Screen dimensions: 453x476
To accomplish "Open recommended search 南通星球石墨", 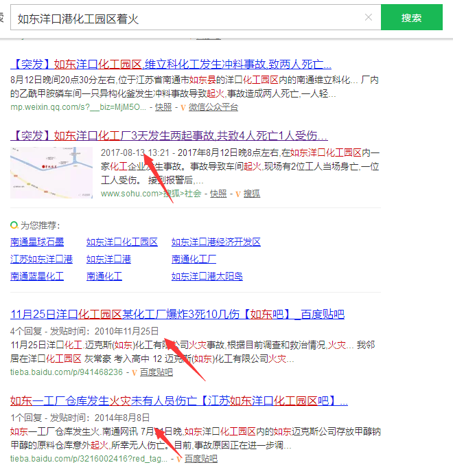I will (x=37, y=242).
